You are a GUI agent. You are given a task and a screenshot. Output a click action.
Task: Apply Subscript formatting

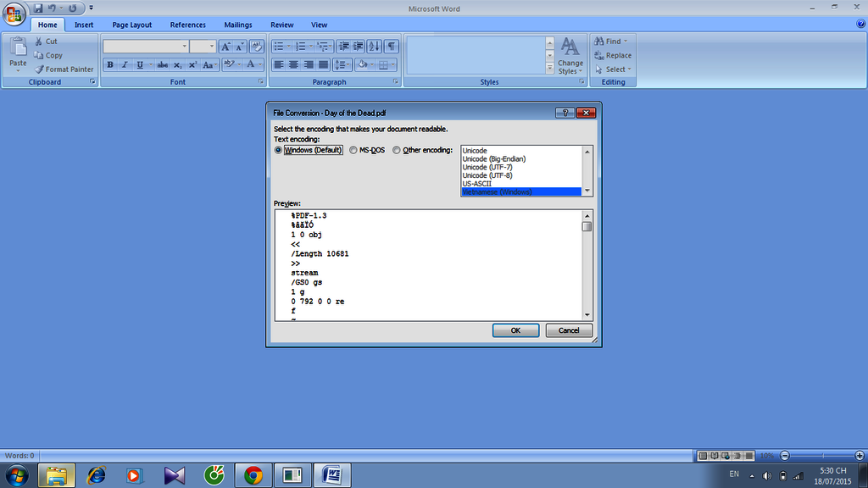177,64
